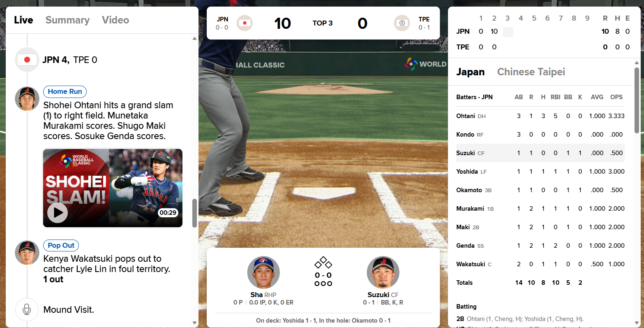The width and height of the screenshot is (644, 328).
Task: Click batter Suzuki's headshot
Action: point(383,272)
